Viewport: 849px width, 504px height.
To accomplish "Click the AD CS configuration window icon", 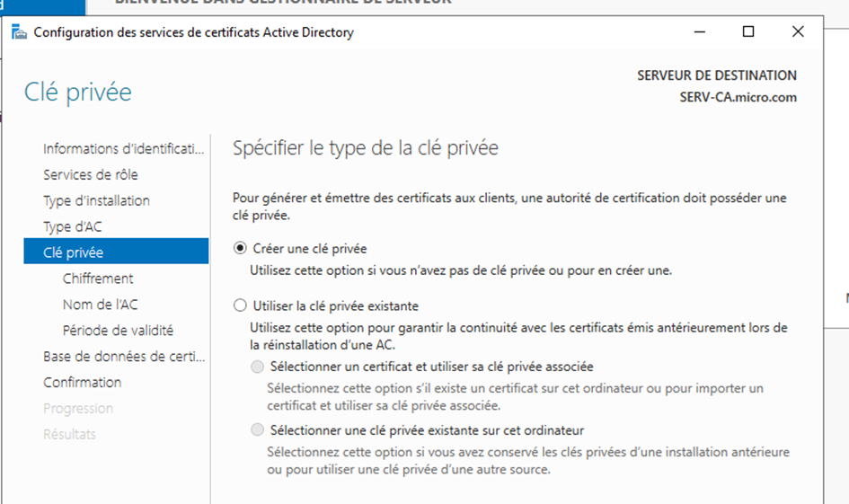I will [19, 32].
